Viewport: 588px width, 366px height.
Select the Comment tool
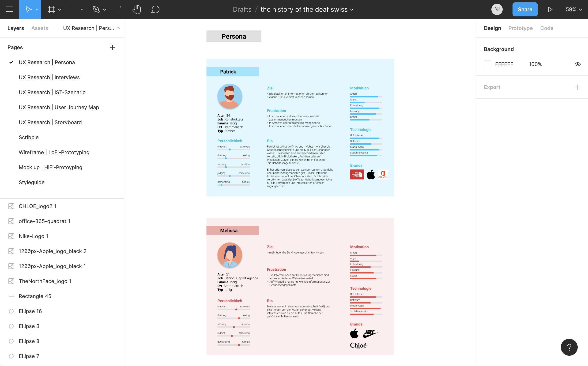[155, 9]
